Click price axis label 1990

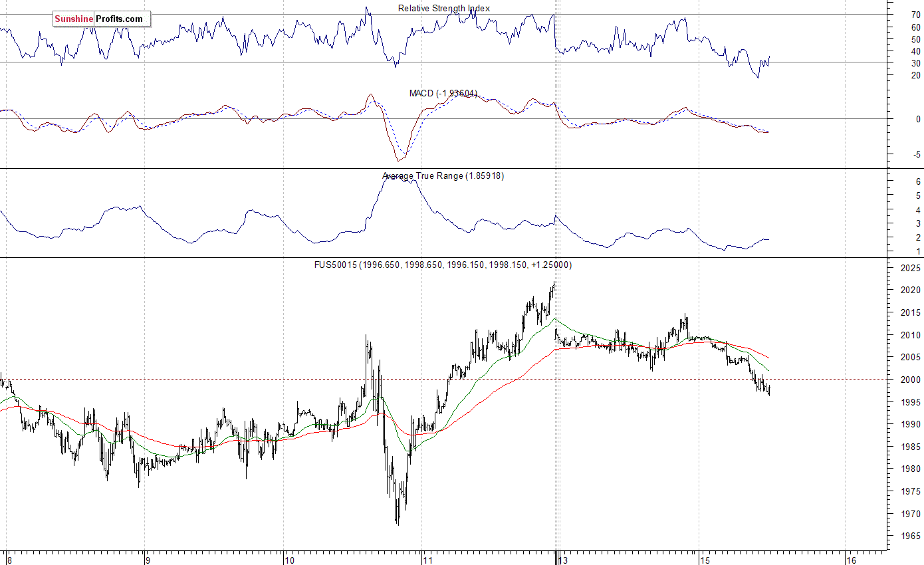[910, 424]
